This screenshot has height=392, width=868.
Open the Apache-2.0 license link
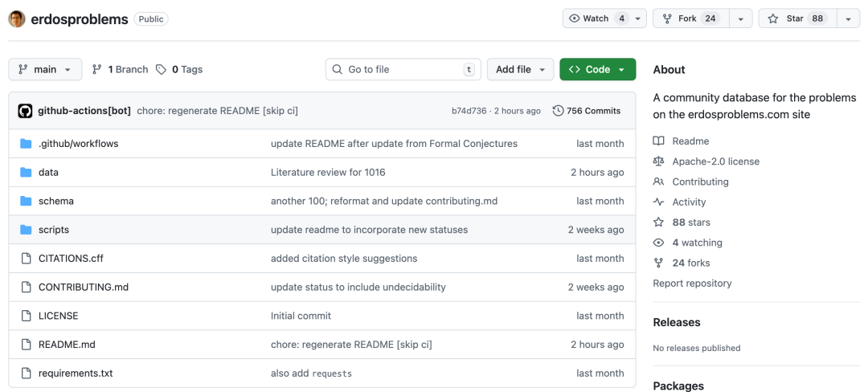[715, 161]
